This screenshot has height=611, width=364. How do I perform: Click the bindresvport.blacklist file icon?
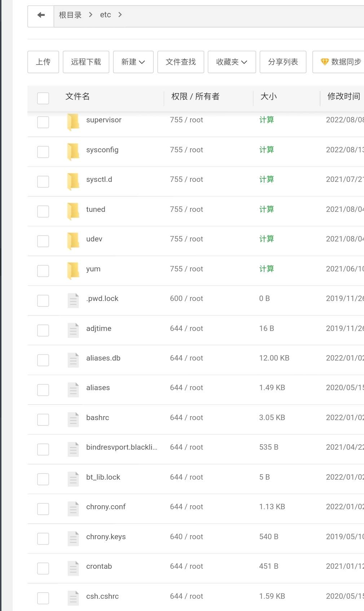[x=73, y=449]
